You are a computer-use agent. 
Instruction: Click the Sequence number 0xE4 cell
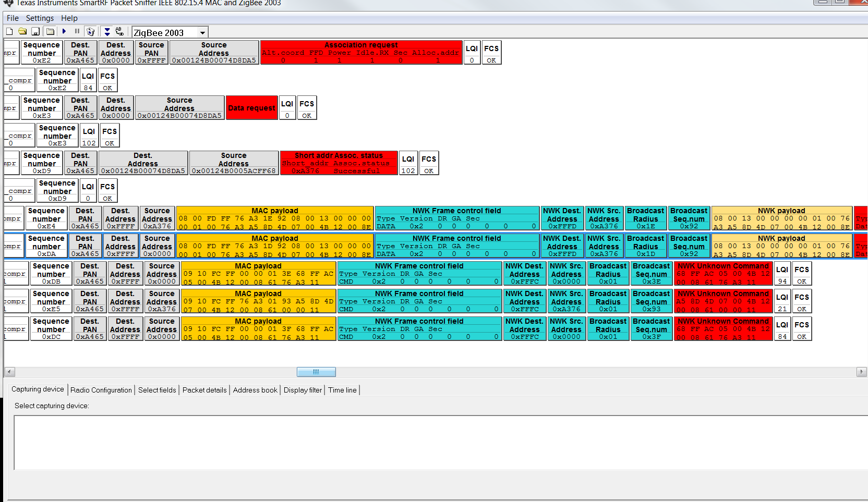pyautogui.click(x=46, y=218)
